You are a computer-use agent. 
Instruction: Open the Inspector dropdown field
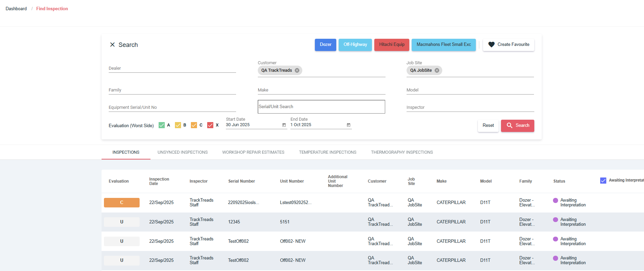[x=470, y=107]
